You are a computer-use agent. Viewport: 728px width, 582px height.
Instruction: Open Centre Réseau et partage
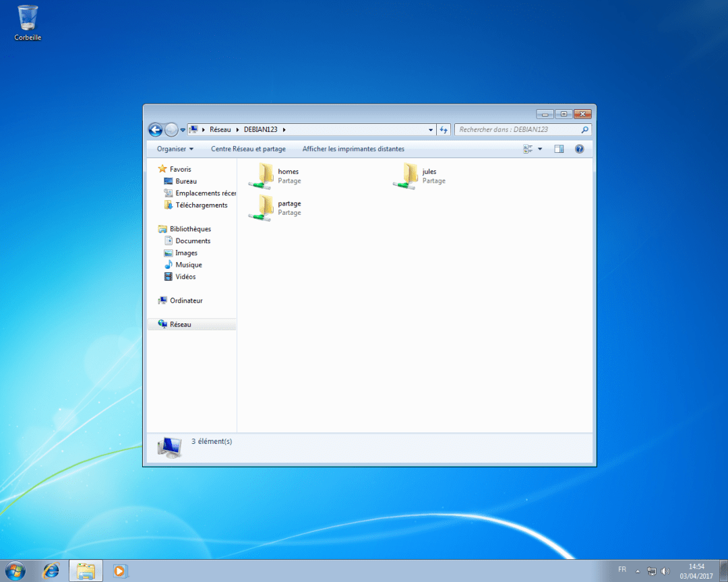(x=249, y=149)
